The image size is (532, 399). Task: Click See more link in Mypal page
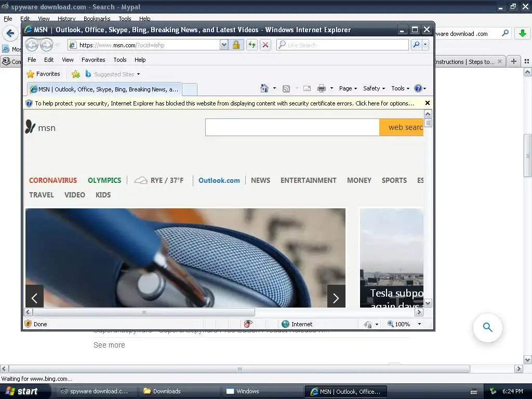point(109,345)
